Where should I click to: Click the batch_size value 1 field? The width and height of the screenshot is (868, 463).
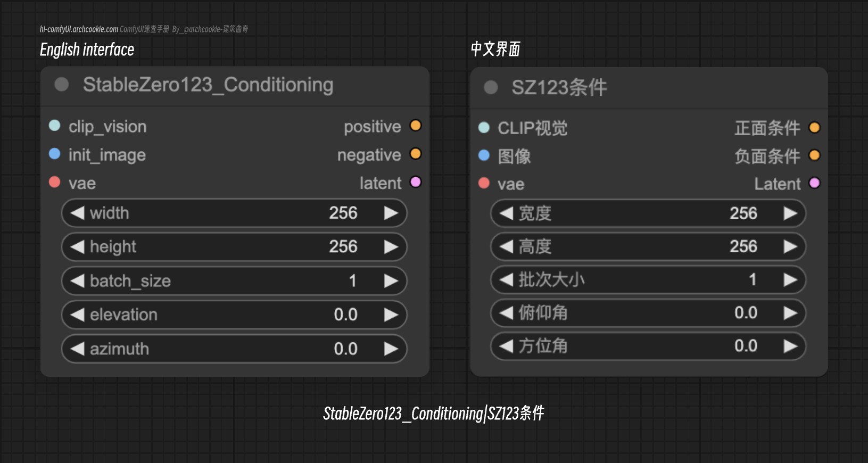pos(234,280)
